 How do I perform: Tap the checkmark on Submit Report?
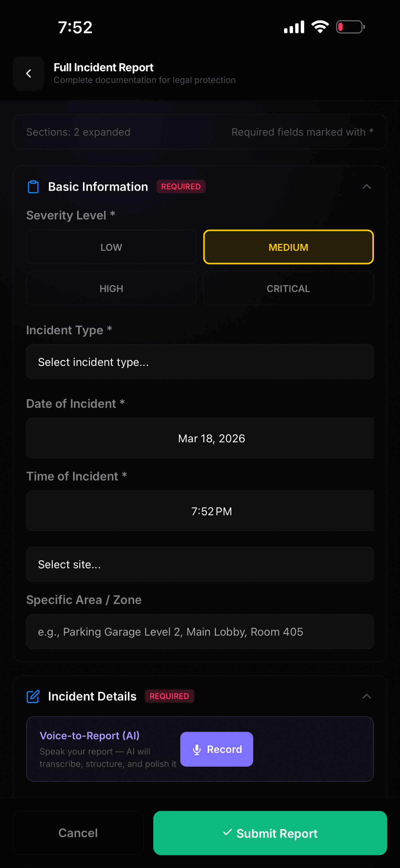pyautogui.click(x=228, y=833)
